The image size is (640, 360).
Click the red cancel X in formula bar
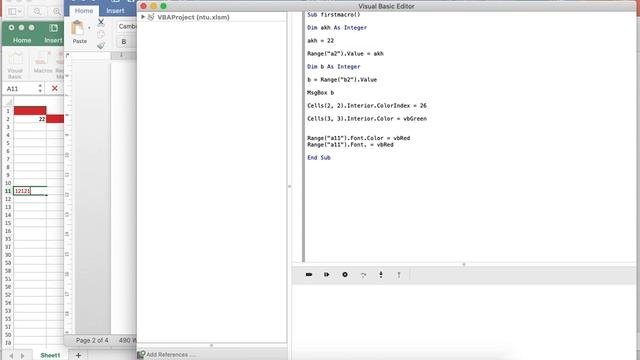coord(54,88)
